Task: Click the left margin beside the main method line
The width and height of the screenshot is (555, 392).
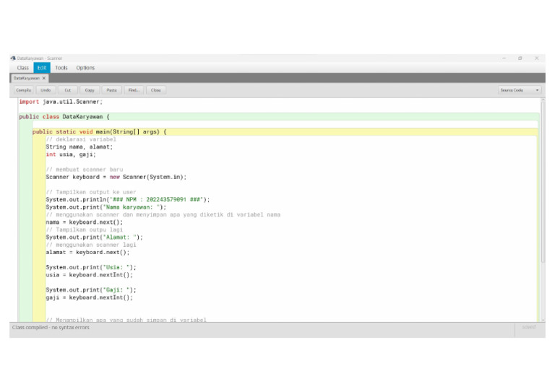Action: click(x=25, y=132)
